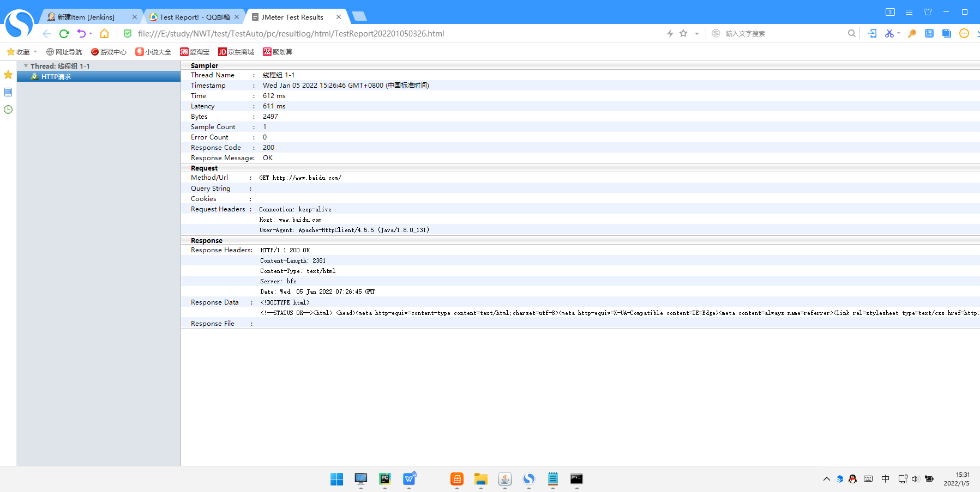Open the 爱淘宝 bookmark

(195, 52)
